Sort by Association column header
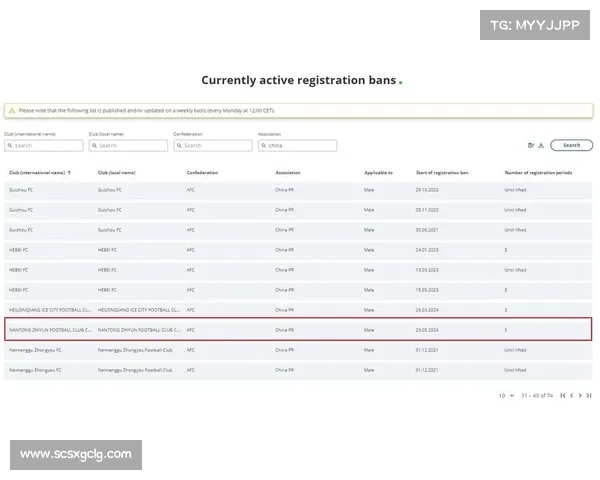The image size is (600, 480). coord(288,173)
